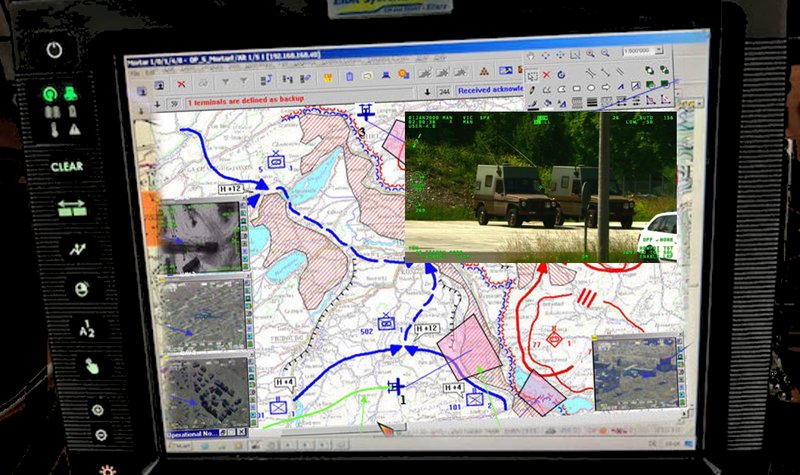This screenshot has width=800, height=475.
Task: Tap the brightness plus hardware button
Action: pyautogui.click(x=97, y=410)
